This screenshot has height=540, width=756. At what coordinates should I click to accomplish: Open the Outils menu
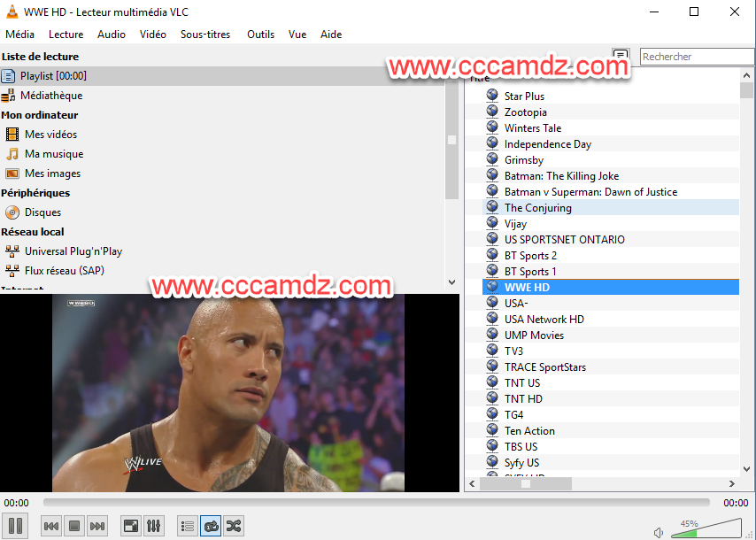pos(261,35)
